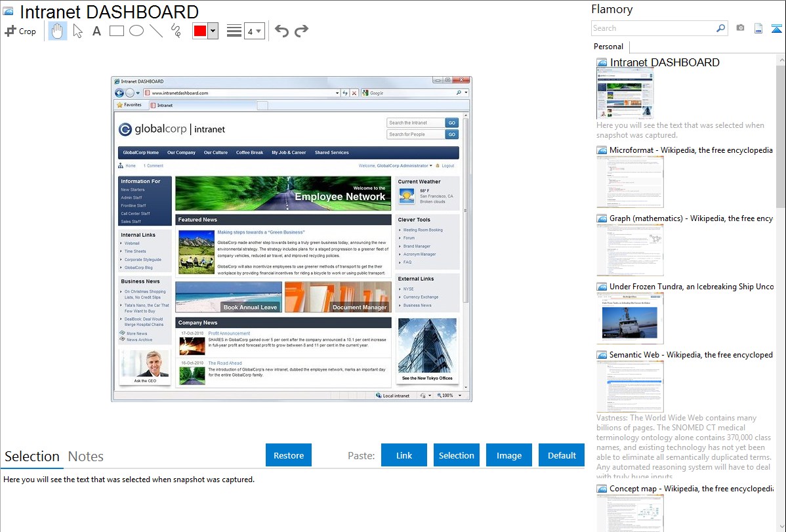Screen dimensions: 786x532
Task: Click 'Concept map - Wikipedia' title
Action: [692, 488]
